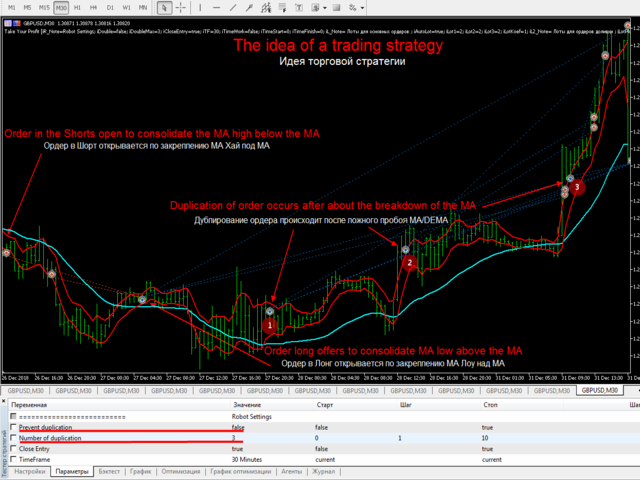Screen dimensions: 640x480
Task: Open the Агенты tester tab
Action: click(x=291, y=471)
